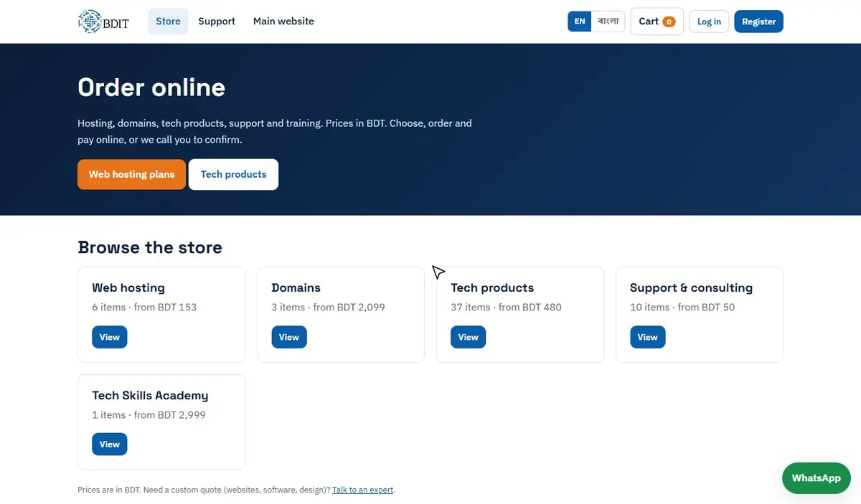Screen dimensions: 861x504
Task: Click the BDIT logo
Action: 103,22
